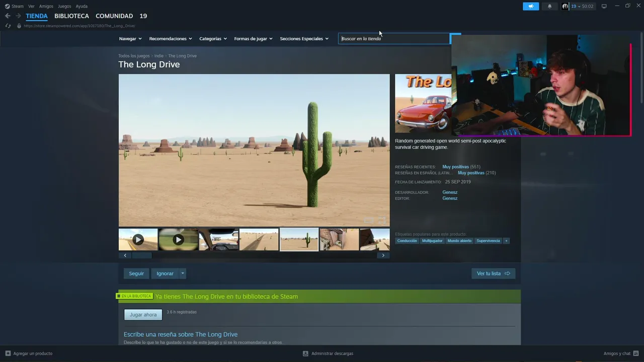
Task: Click the Jugar ahora button
Action: (x=143, y=315)
